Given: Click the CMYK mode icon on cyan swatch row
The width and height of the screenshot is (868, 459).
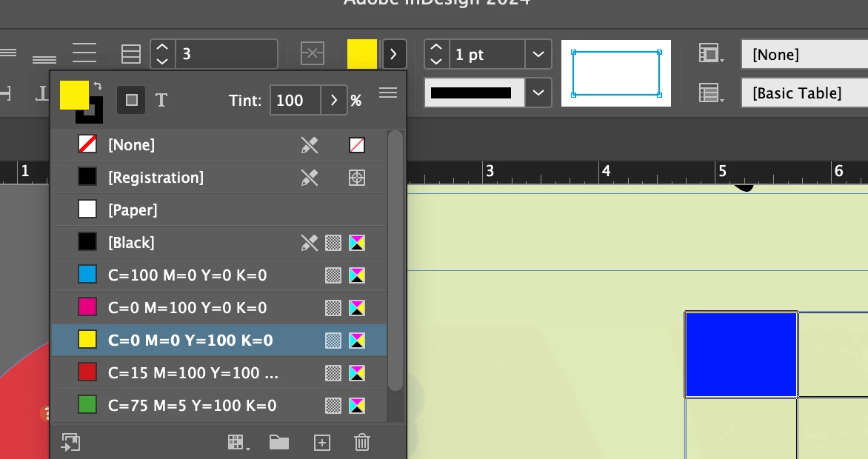Looking at the screenshot, I should click(357, 275).
